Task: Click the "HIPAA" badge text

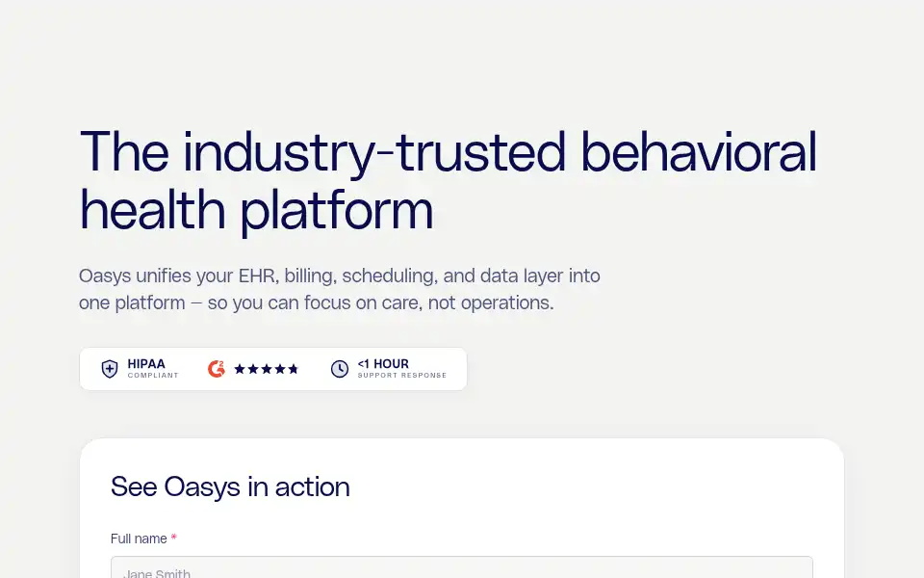Action: [146, 364]
